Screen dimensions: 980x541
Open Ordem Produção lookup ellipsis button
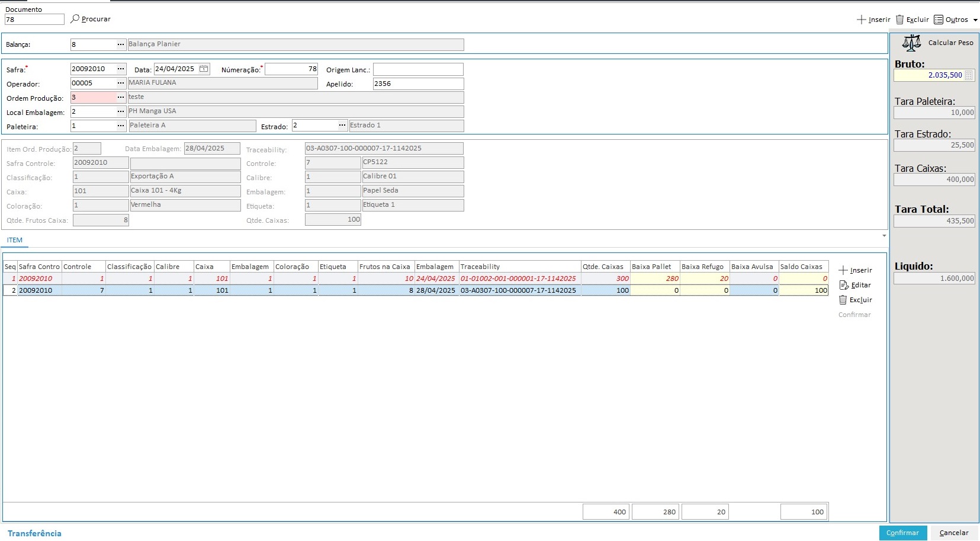tap(121, 97)
